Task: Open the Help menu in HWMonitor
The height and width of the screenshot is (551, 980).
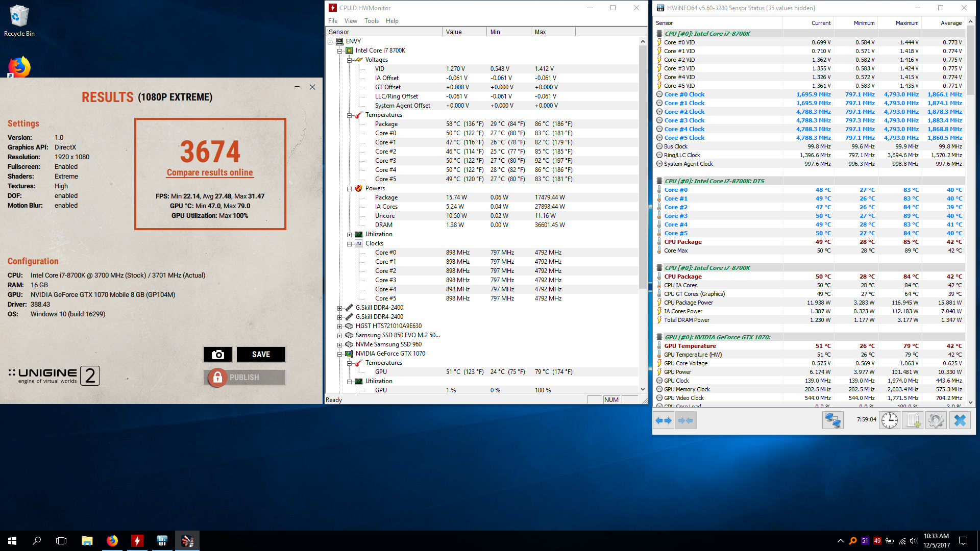Action: (392, 21)
